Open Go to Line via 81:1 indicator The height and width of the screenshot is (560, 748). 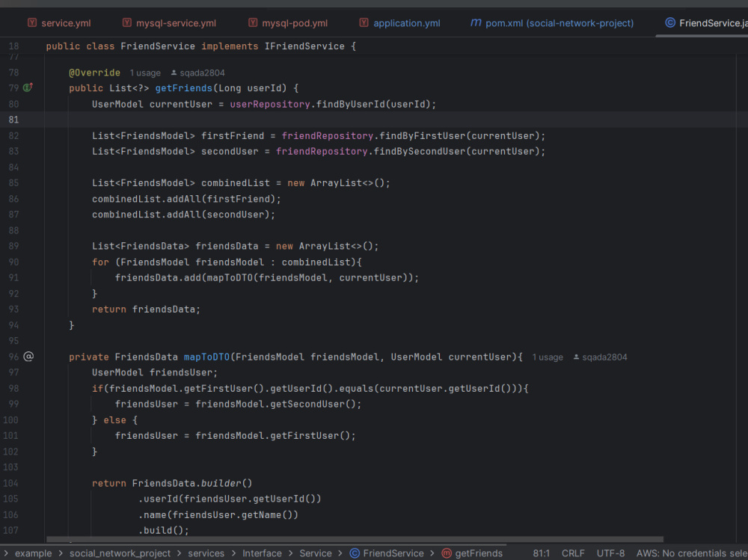point(541,553)
